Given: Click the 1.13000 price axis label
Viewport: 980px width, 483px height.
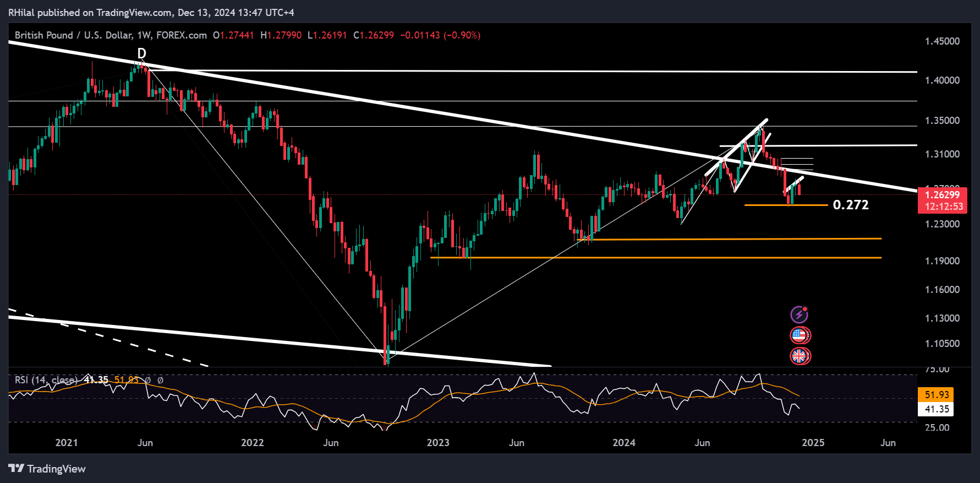Looking at the screenshot, I should [942, 318].
